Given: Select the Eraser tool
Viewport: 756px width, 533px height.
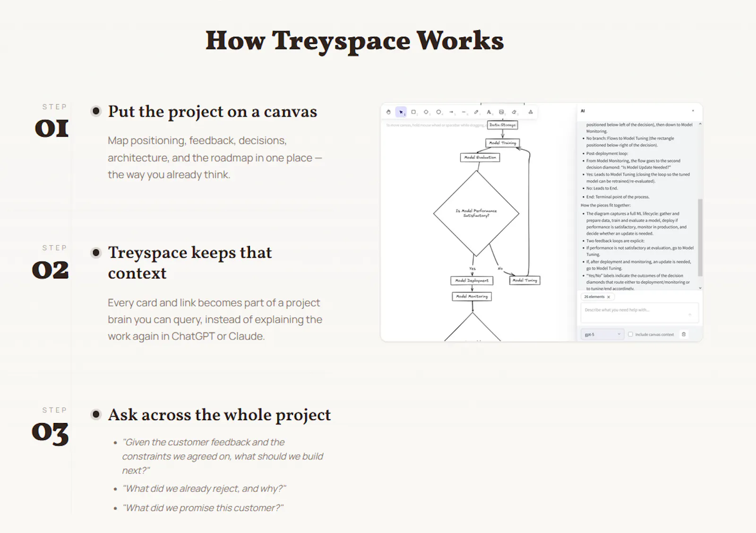Looking at the screenshot, I should click(x=514, y=112).
